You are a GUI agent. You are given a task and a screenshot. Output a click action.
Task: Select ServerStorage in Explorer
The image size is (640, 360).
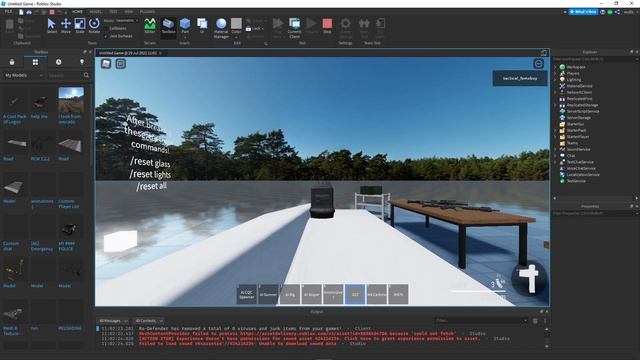(x=575, y=118)
